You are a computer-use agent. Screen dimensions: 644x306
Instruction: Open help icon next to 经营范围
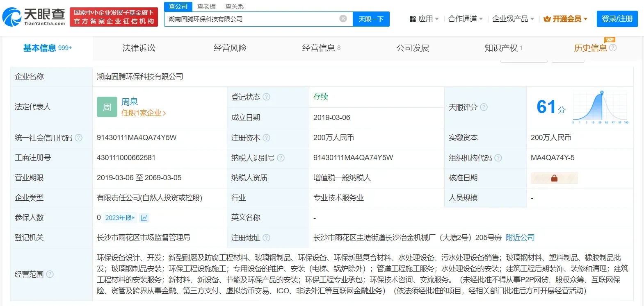(50, 274)
